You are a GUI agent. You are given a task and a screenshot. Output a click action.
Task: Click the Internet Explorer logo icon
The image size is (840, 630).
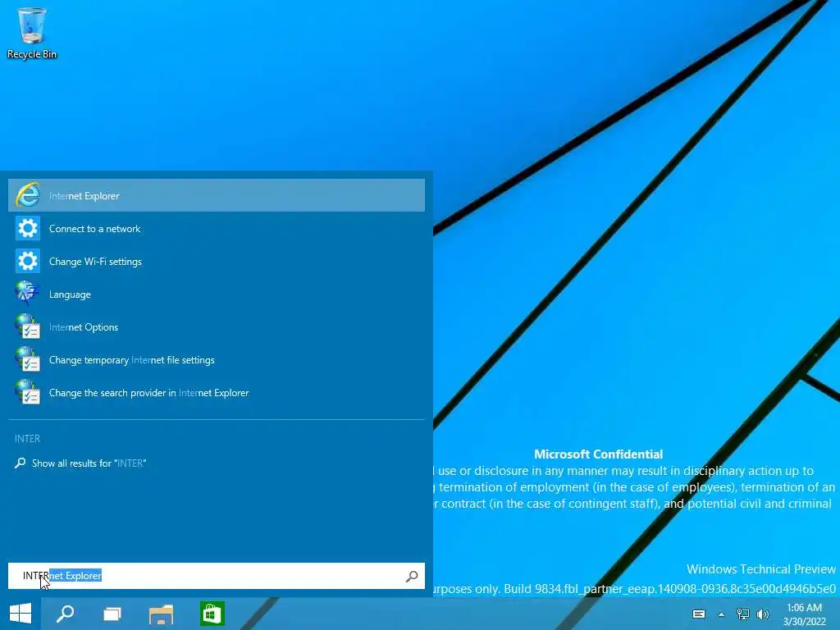click(x=27, y=195)
